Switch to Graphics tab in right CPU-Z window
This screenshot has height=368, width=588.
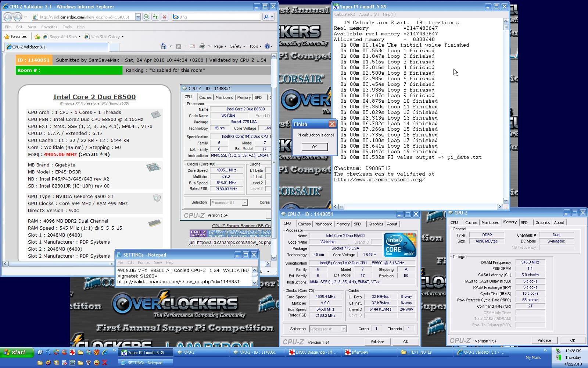pyautogui.click(x=542, y=222)
